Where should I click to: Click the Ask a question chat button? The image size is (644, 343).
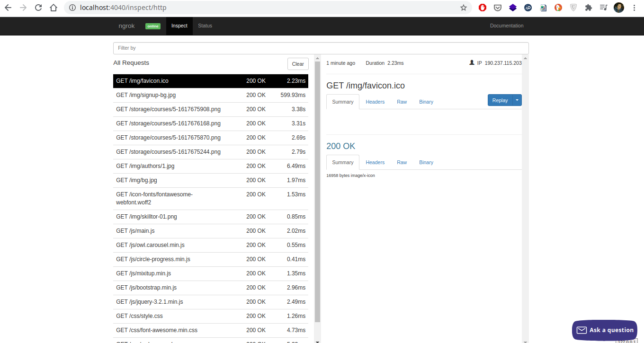coord(605,330)
